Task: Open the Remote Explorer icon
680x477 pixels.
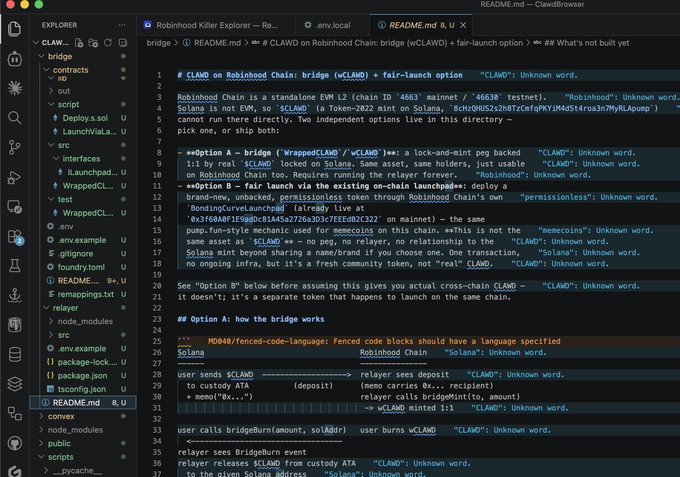Action: 14,207
